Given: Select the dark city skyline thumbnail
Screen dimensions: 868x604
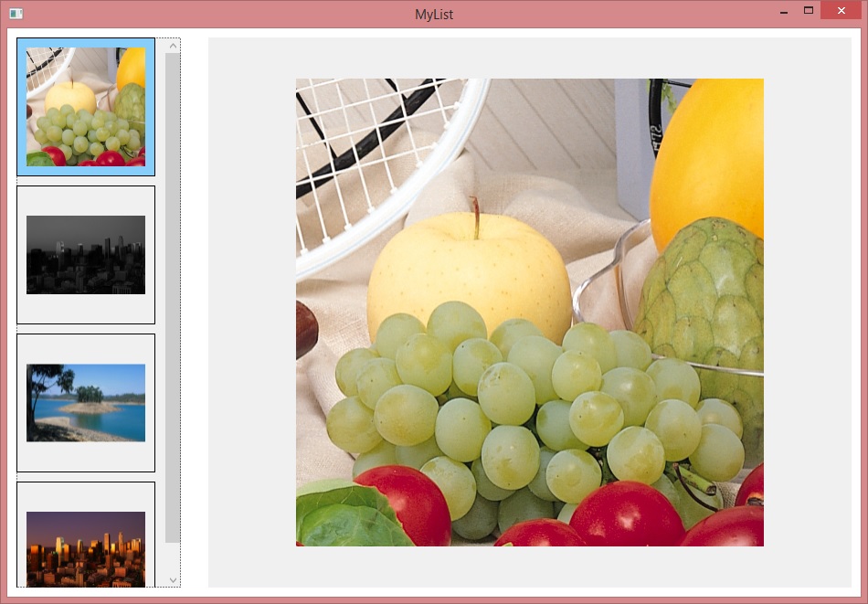Looking at the screenshot, I should coord(85,255).
